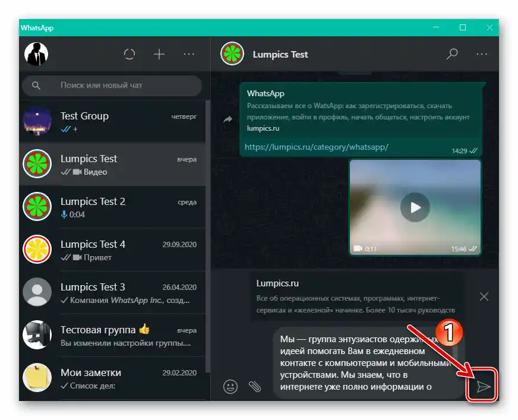Click the Привет preview under Lumpics Test 4

pos(97,257)
